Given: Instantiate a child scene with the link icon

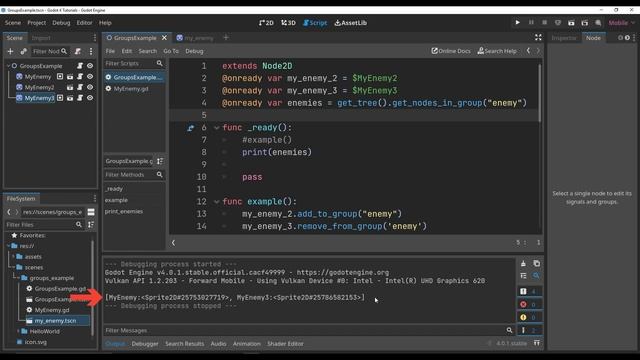Looking at the screenshot, I should (24, 51).
